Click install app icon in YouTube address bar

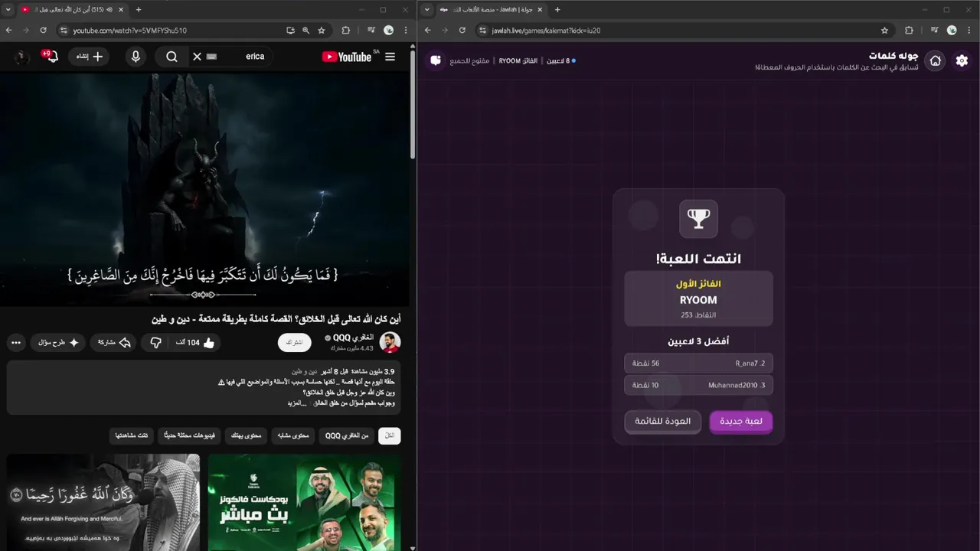290,31
